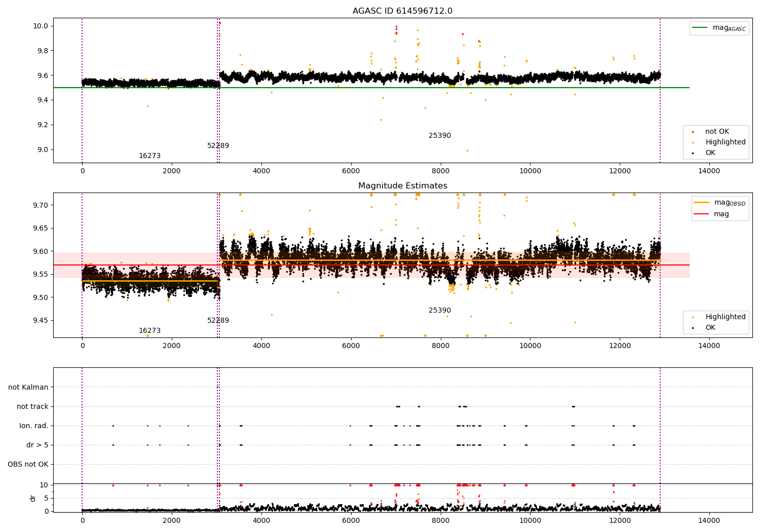Viewport: 760px width, 532px height.
Task: Click the 9.65 y-axis tick label
Action: tap(42, 229)
